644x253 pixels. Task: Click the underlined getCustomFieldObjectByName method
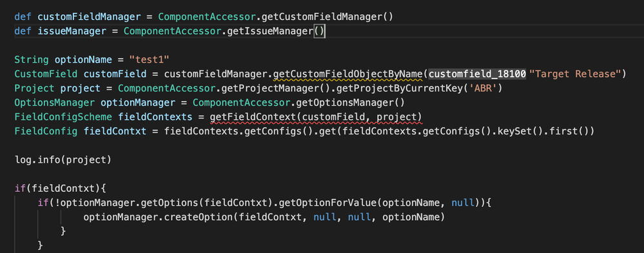(348, 74)
